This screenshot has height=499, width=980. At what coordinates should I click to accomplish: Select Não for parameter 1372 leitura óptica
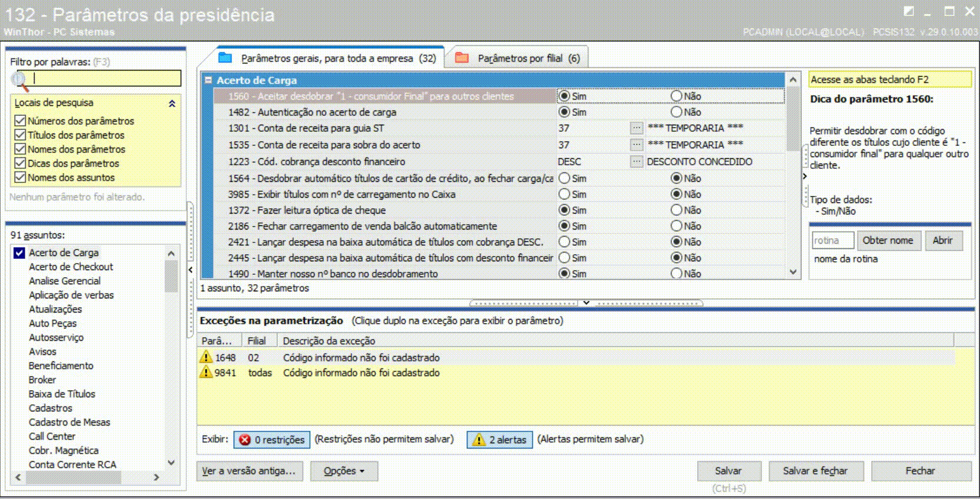pos(676,210)
